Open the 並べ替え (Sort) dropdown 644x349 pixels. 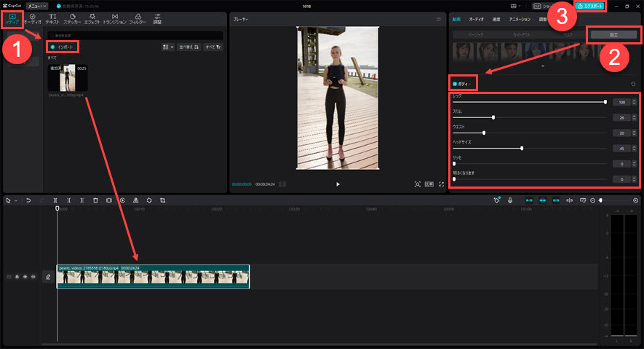189,47
